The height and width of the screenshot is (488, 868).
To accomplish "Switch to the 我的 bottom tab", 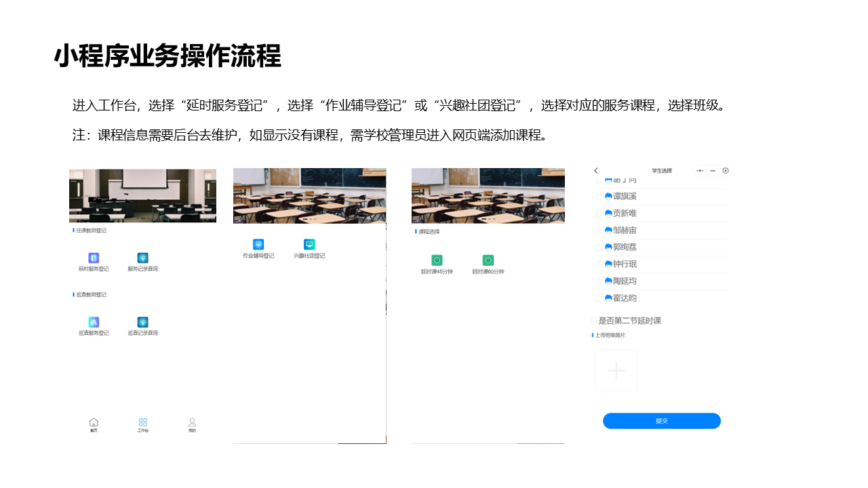I will (x=193, y=426).
